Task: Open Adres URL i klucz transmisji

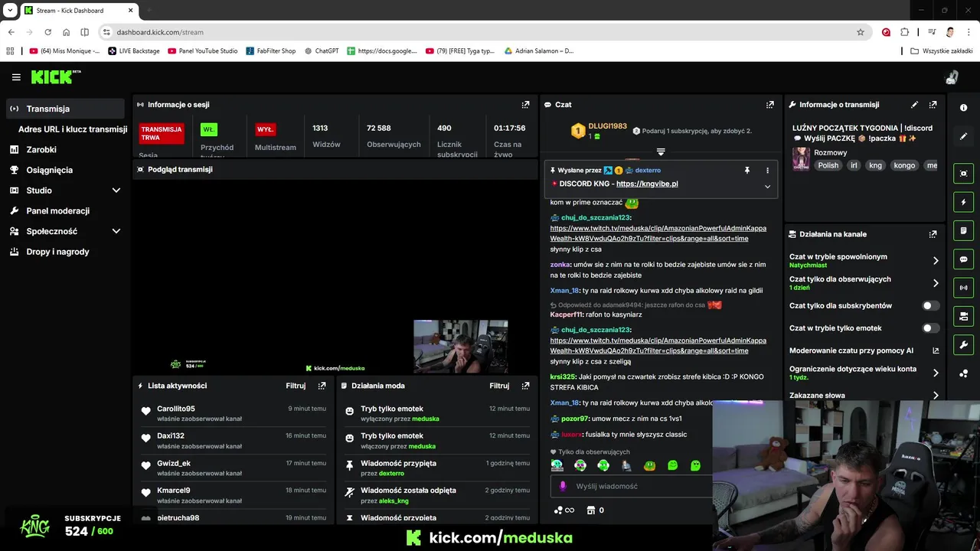Action: pos(73,129)
